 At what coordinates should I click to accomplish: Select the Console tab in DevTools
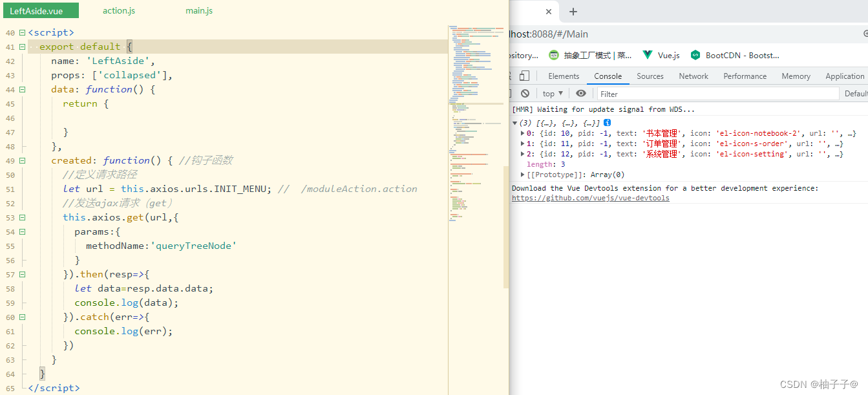tap(608, 76)
